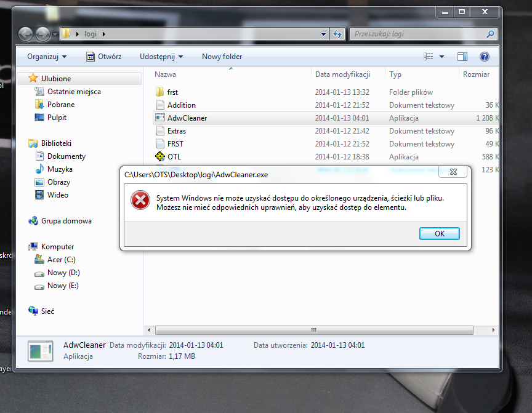532x413 pixels.
Task: Click the Folder plików type cell
Action: [411, 92]
